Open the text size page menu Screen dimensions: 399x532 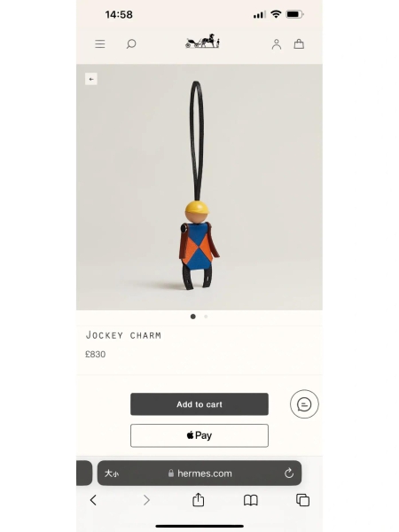click(x=112, y=473)
